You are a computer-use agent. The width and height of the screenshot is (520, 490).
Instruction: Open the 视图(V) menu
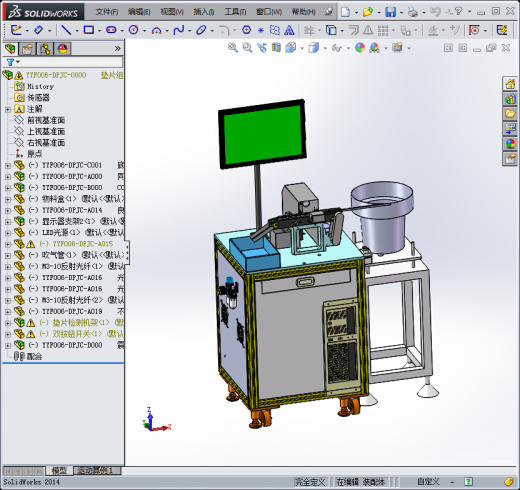coord(172,12)
